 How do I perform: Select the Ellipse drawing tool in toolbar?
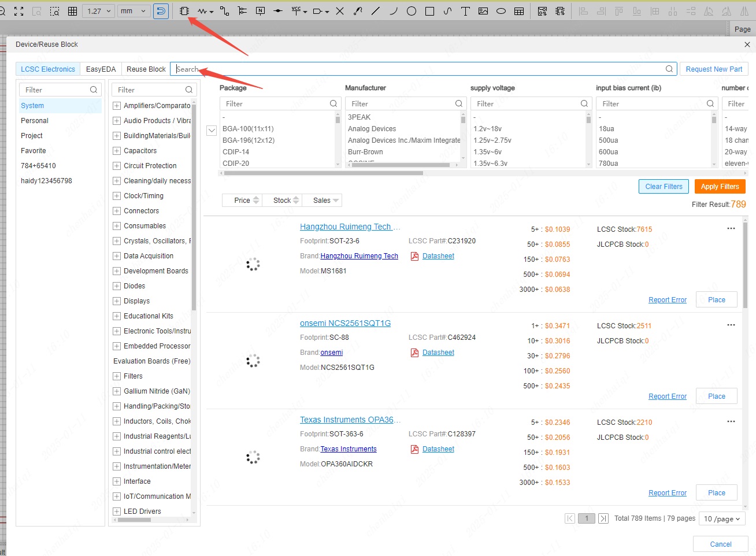tap(501, 11)
